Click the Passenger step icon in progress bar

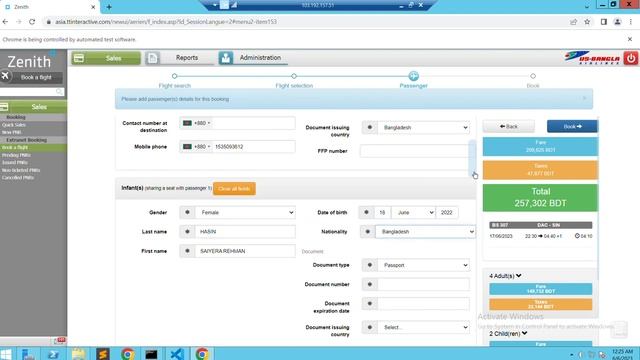[x=413, y=76]
